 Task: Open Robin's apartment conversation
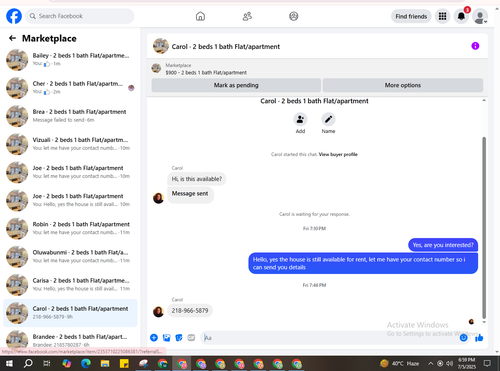point(70,228)
